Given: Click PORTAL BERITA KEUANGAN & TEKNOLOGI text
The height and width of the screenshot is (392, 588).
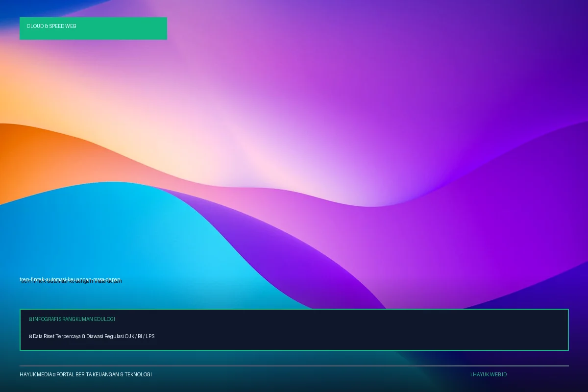Looking at the screenshot, I should click(x=104, y=374).
